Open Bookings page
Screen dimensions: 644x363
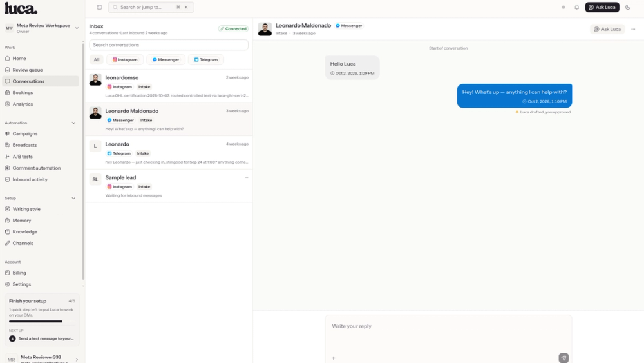(x=40, y=92)
